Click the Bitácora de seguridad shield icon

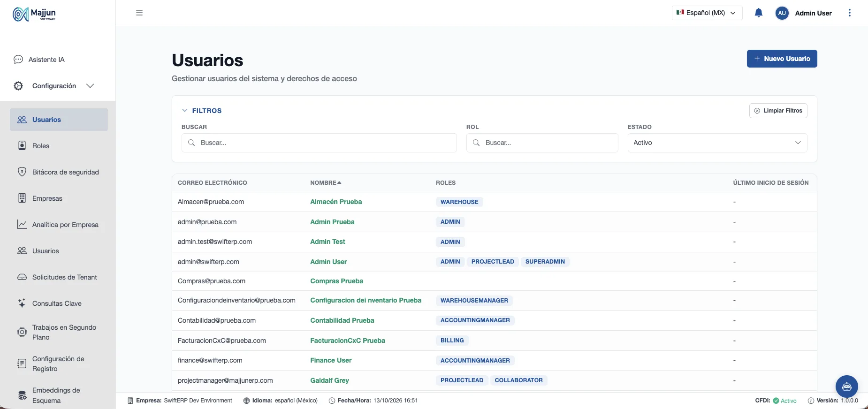[22, 172]
